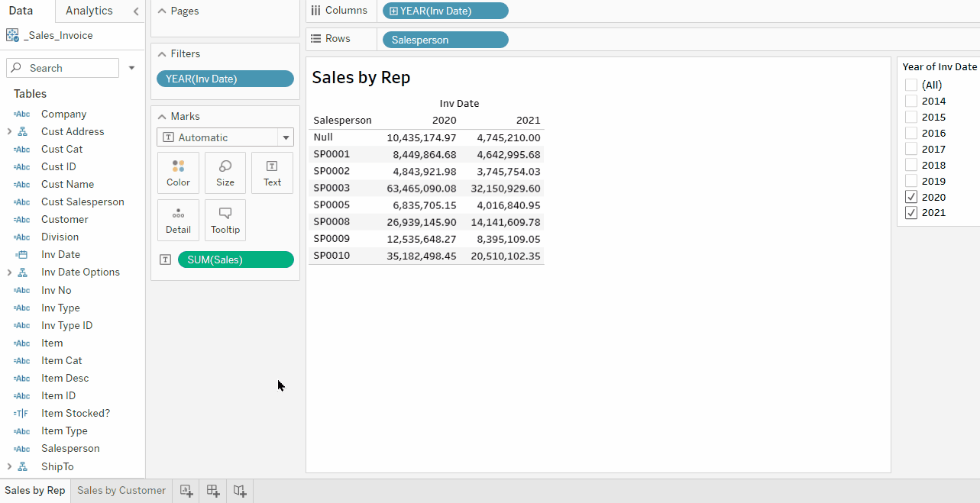Add a new worksheet via tab icon
This screenshot has width=980, height=503.
coord(186,491)
